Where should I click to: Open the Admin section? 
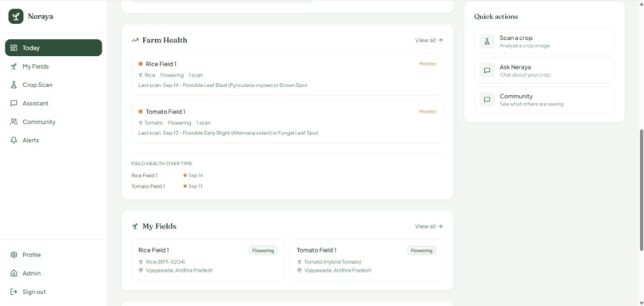(54, 273)
